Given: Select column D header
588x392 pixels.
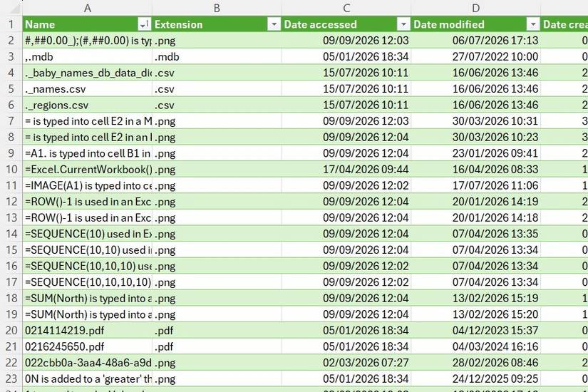Looking at the screenshot, I should [x=475, y=8].
